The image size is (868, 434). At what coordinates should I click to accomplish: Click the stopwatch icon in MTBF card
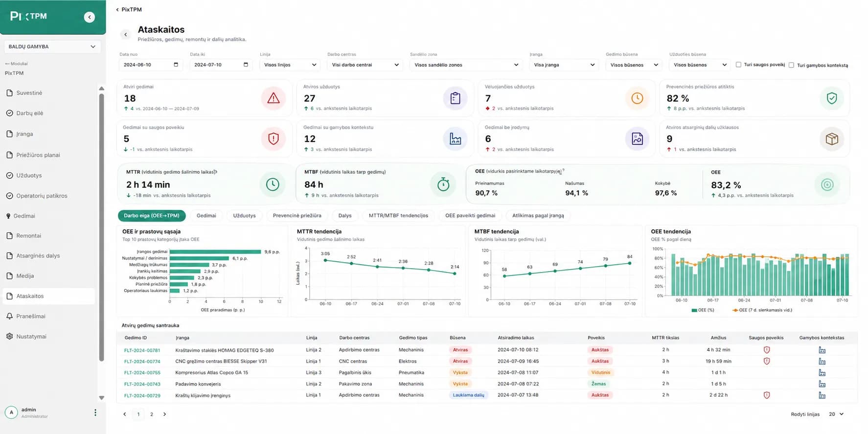coord(443,184)
